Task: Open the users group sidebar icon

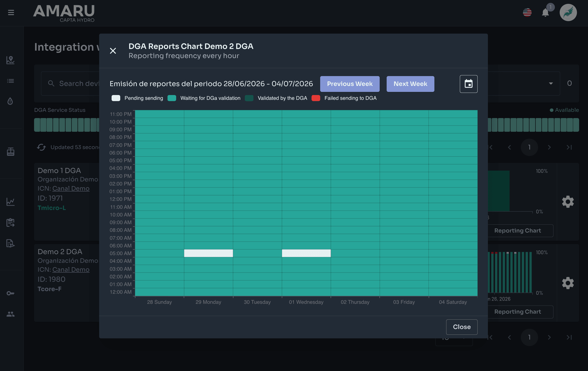Action: [x=11, y=314]
